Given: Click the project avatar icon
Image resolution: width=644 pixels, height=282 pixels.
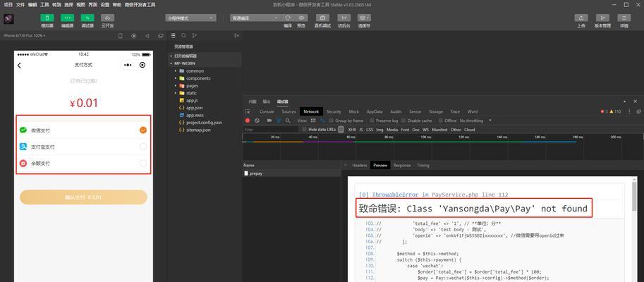Looking at the screenshot, I should tap(8, 19).
